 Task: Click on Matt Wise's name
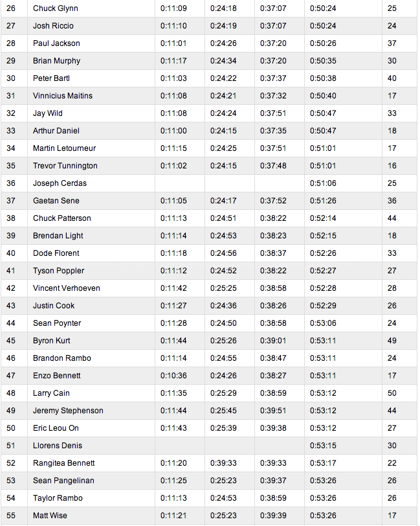tap(50, 516)
